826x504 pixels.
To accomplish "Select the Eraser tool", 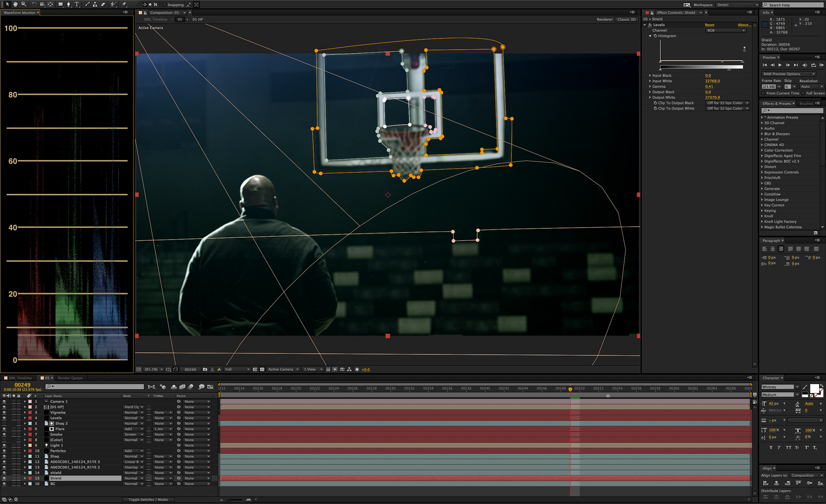I will [x=103, y=4].
